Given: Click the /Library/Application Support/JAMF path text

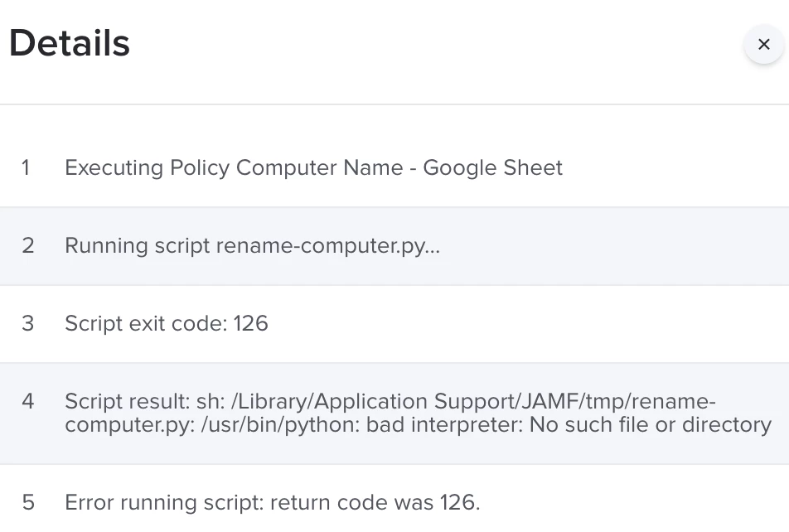Looking at the screenshot, I should (405, 401).
